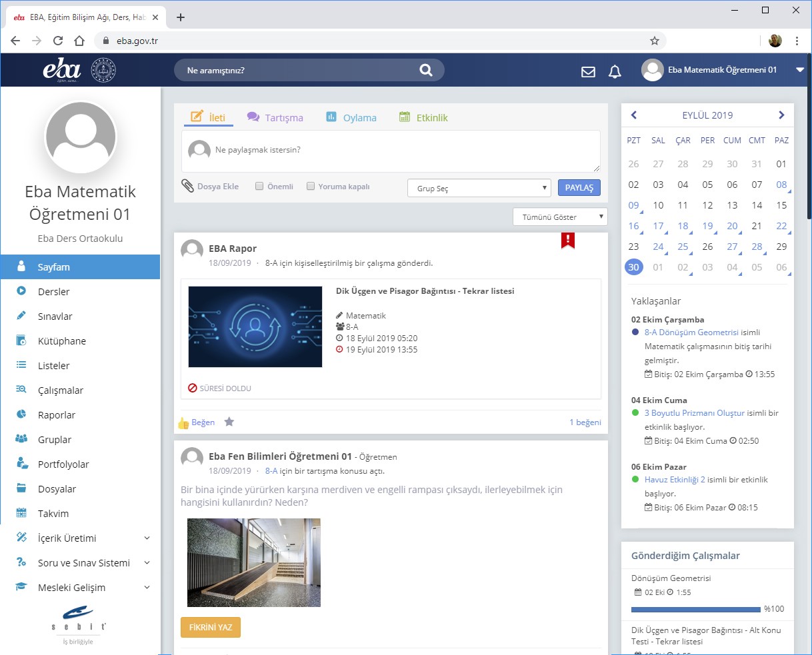Switch to the İleti tab
Image resolution: width=812 pixels, height=655 pixels.
click(x=208, y=117)
